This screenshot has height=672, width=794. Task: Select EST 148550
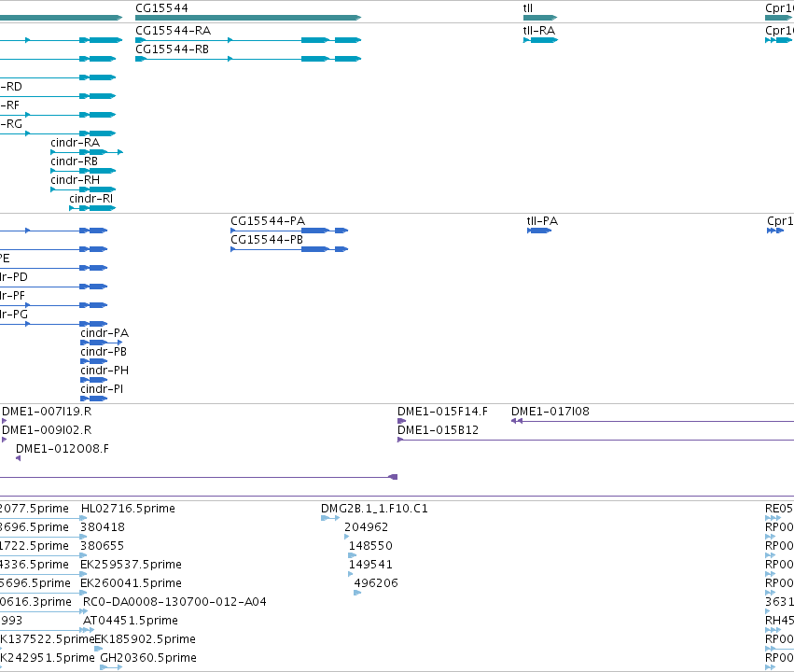(353, 555)
